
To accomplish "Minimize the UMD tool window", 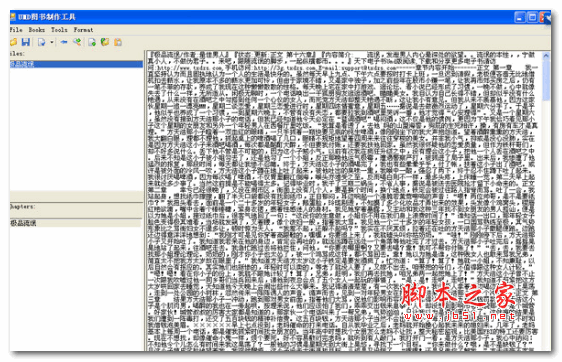I will (520, 17).
